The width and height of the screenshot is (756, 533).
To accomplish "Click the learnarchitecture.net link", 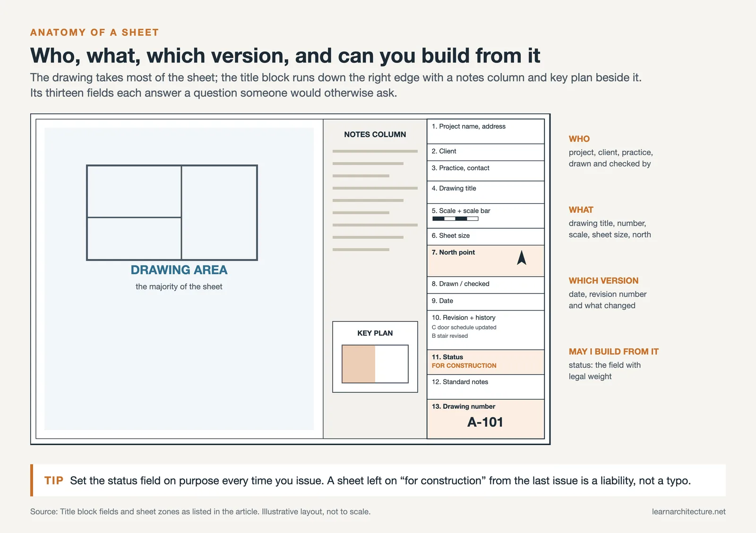I will [688, 511].
